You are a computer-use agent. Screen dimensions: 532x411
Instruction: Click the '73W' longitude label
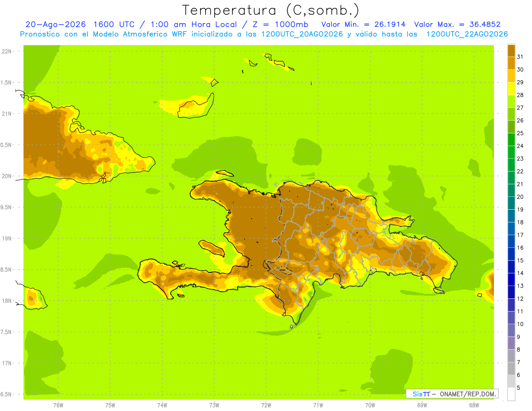click(x=214, y=405)
